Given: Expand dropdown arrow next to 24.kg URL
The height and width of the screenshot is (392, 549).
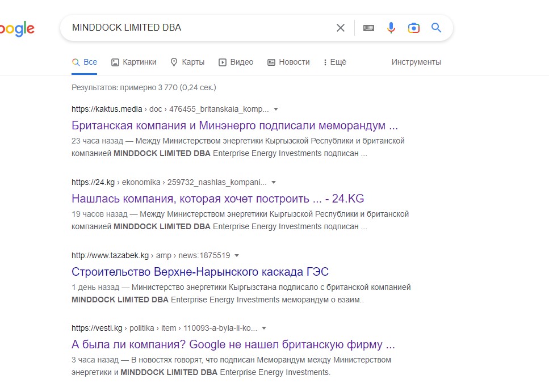Looking at the screenshot, I should (x=274, y=182).
